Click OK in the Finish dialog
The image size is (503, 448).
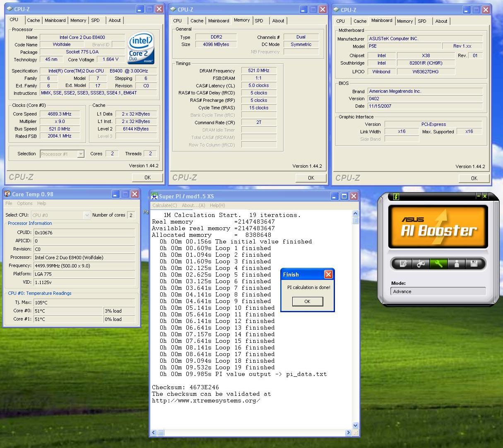307,301
